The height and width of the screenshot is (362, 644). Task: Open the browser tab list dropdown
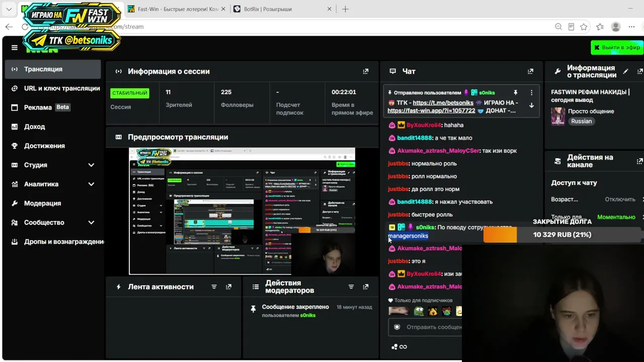9,9
